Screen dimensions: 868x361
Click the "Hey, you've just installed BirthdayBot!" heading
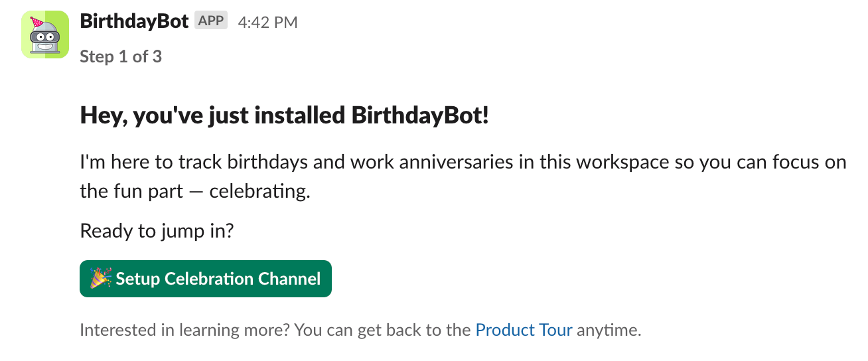tap(284, 115)
